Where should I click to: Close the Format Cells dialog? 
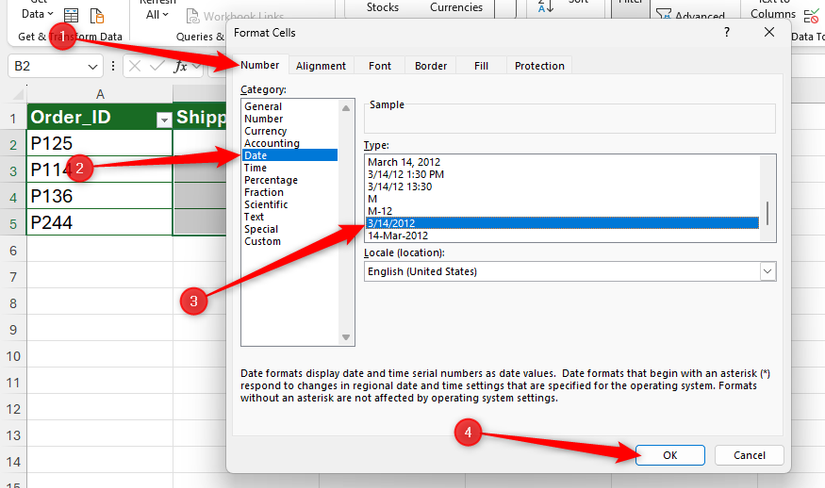(x=769, y=33)
